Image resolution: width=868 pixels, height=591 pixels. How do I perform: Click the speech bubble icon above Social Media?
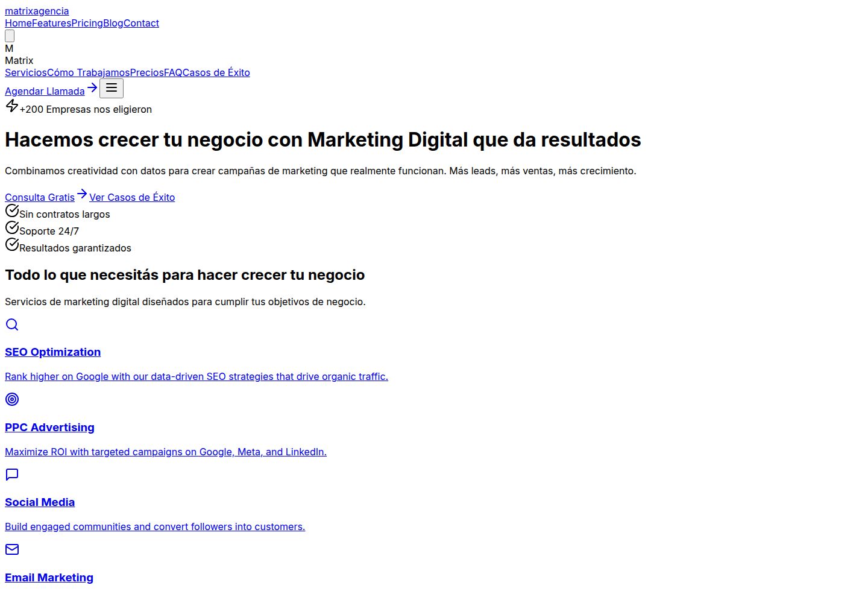click(11, 475)
